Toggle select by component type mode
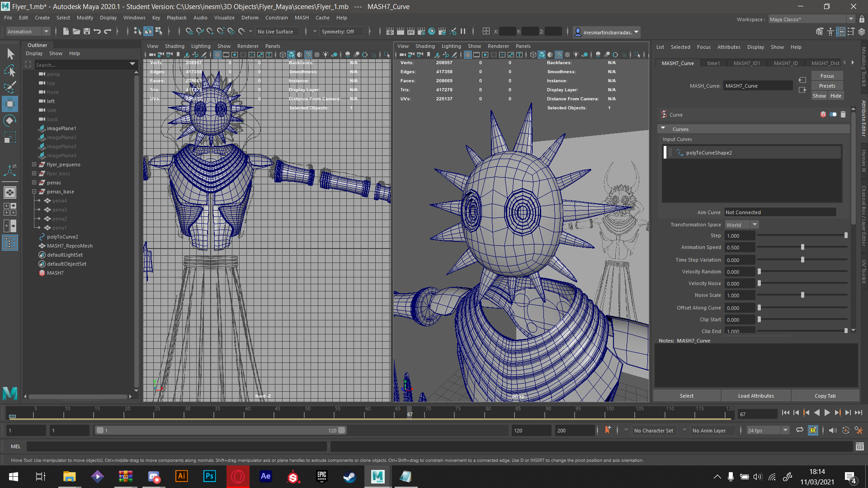 point(159,31)
